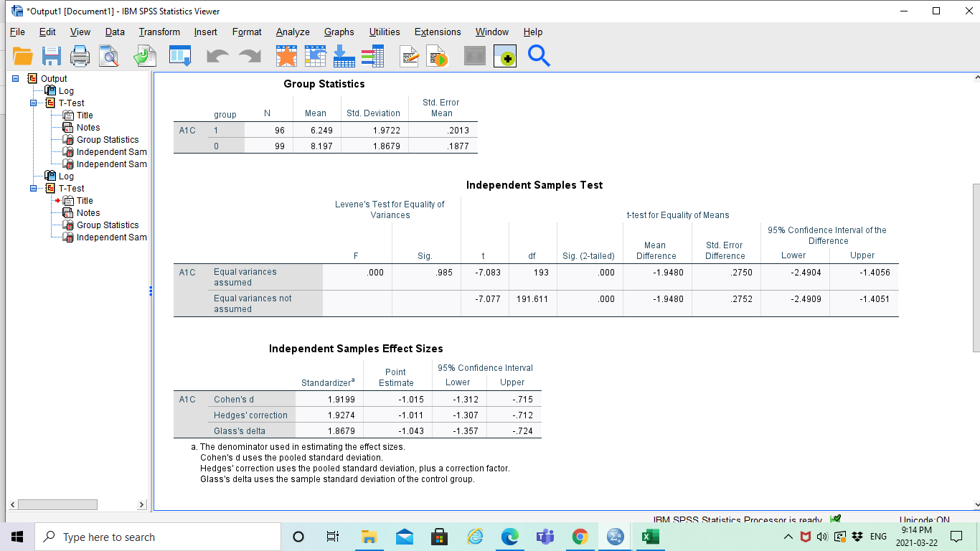
Task: Open File Explorer from the taskbar
Action: (x=369, y=537)
